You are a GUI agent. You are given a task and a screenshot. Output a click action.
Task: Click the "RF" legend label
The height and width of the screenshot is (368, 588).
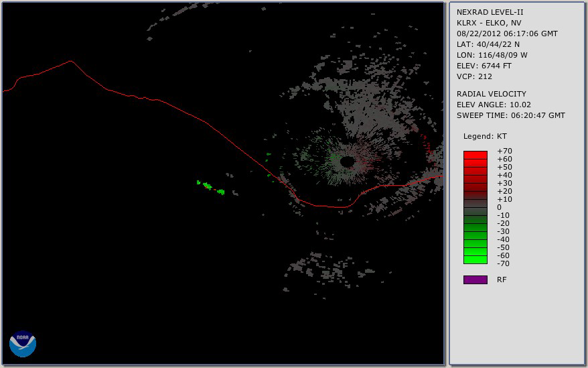(502, 280)
